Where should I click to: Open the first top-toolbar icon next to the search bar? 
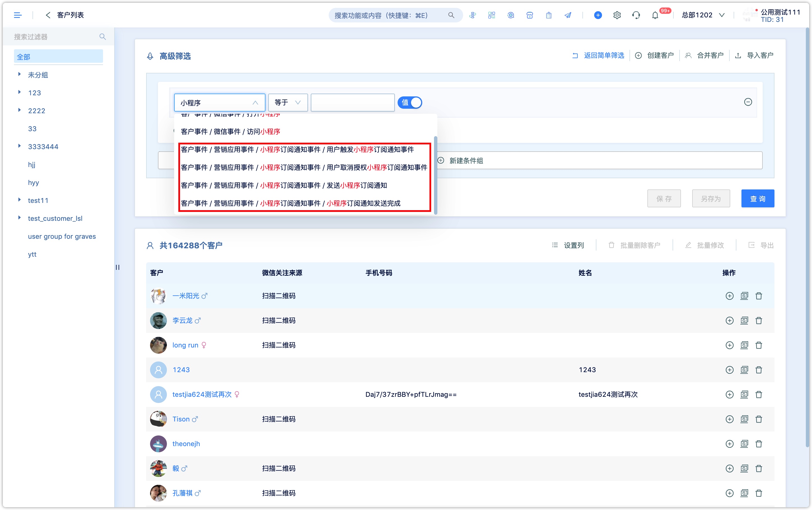tap(473, 15)
